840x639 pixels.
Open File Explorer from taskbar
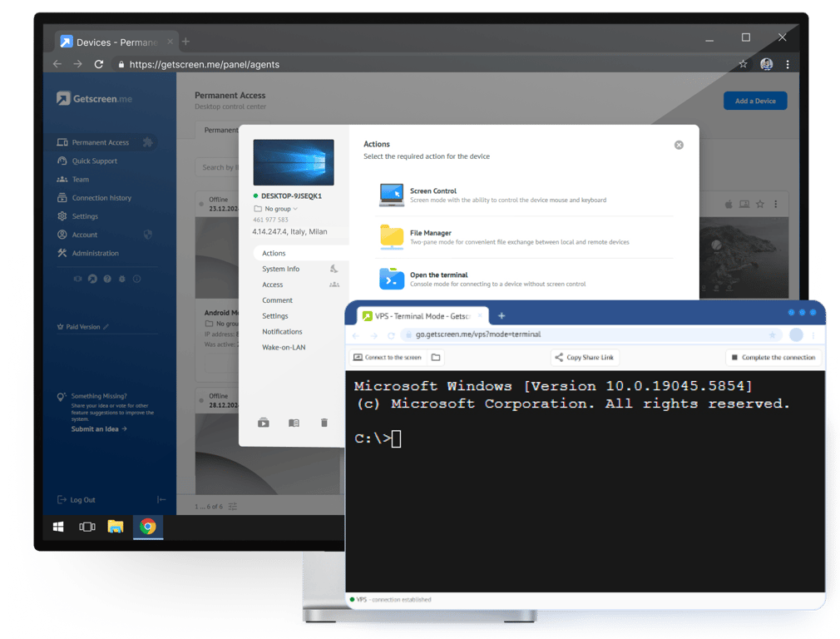coord(115,527)
